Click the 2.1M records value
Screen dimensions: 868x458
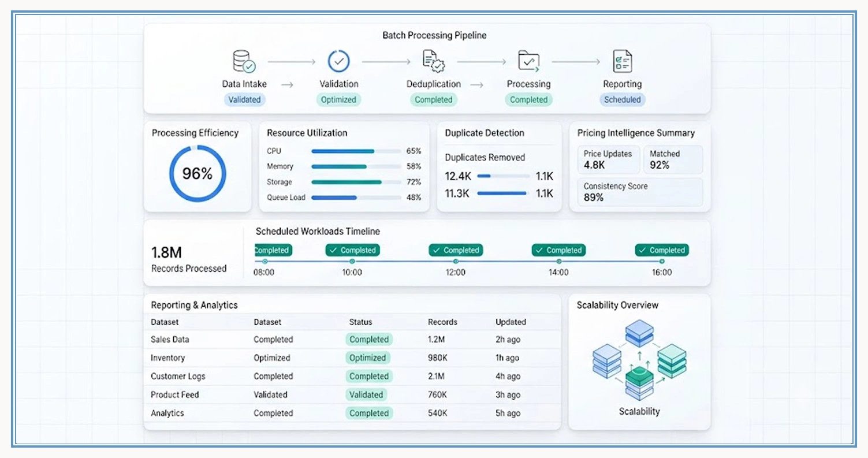[436, 377]
